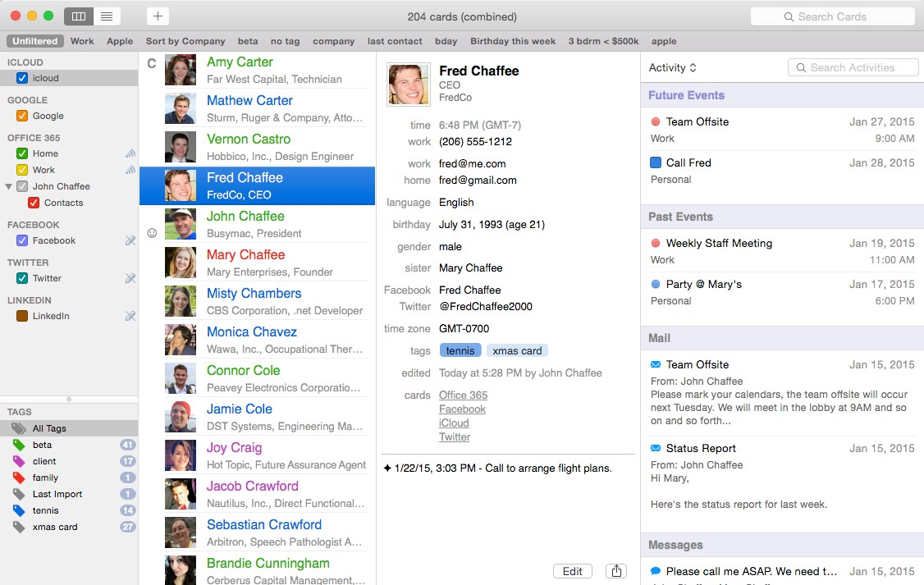
Task: Select the Sort by Company filter
Action: 185,41
